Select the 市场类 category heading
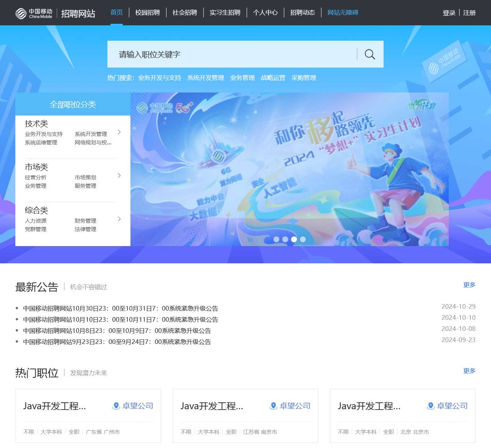Image resolution: width=491 pixels, height=448 pixels. point(36,167)
